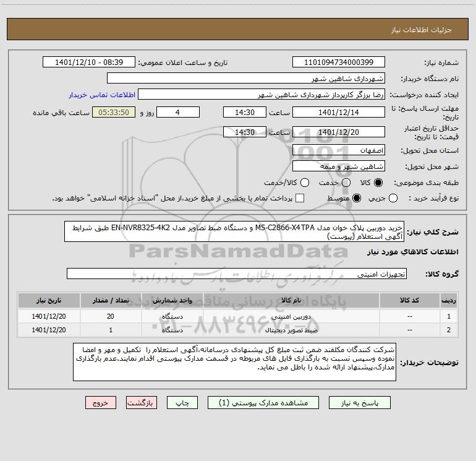
Task: Click the شماره نیاز number field
Action: (339, 62)
